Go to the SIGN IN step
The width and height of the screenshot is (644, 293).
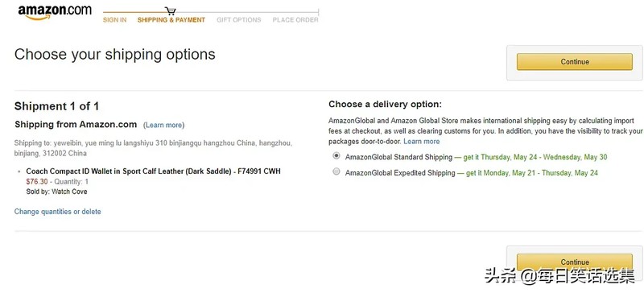pyautogui.click(x=114, y=20)
